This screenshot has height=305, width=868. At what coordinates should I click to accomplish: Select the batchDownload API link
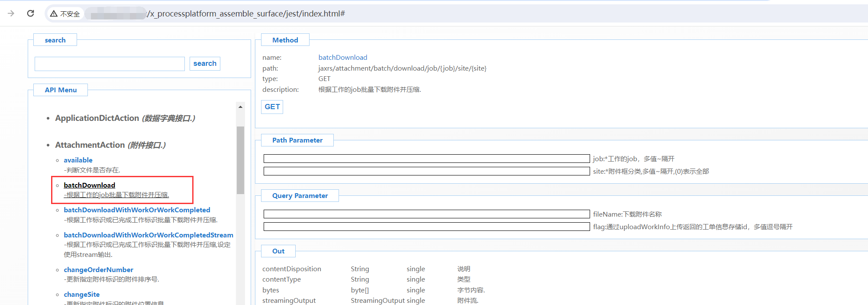coord(89,185)
